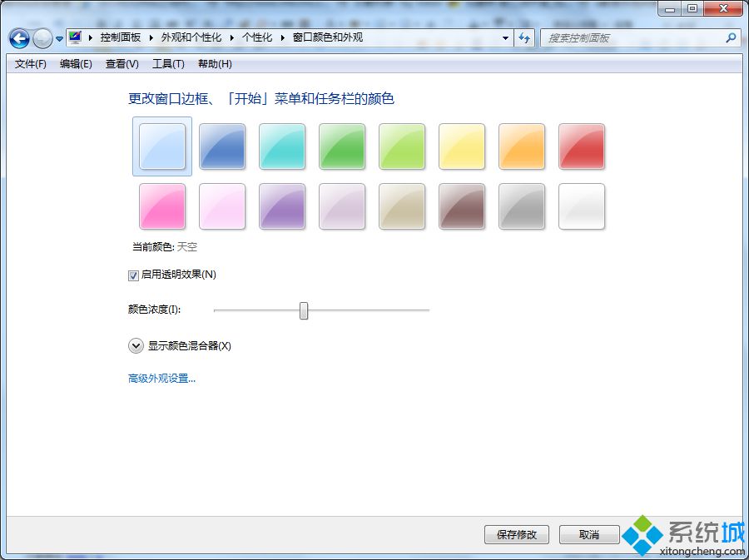Click the Control Panel monitor icon in address bar
This screenshot has width=749, height=560.
click(x=75, y=37)
